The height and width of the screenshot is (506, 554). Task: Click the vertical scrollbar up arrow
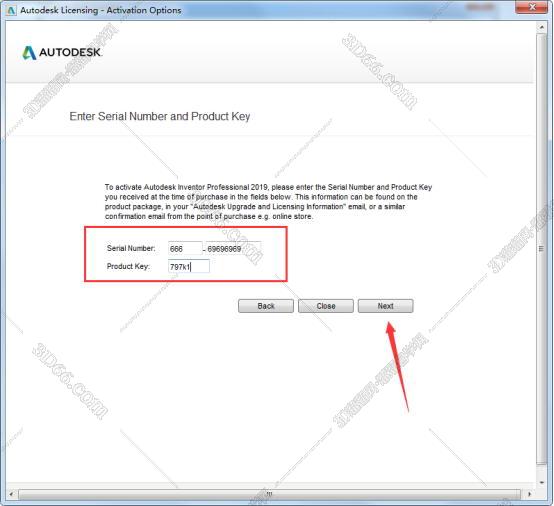[x=541, y=27]
